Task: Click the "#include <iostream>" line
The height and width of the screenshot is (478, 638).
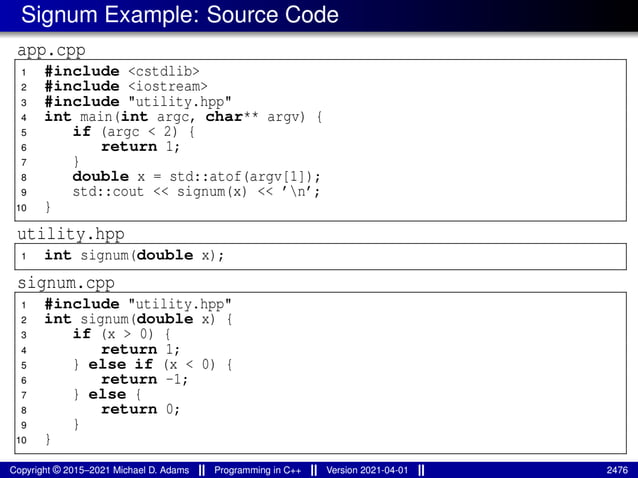Action: pos(126,86)
